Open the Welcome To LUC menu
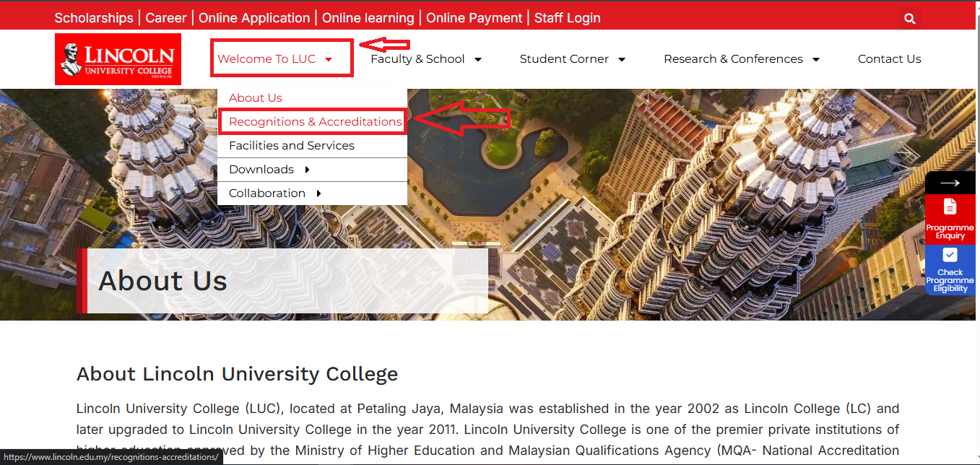The width and height of the screenshot is (980, 465). (x=275, y=59)
